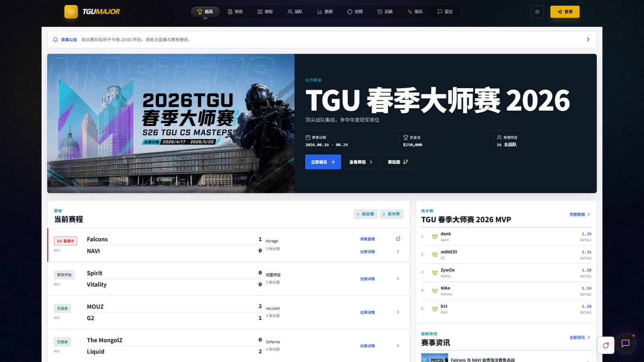The height and width of the screenshot is (362, 644).
Task: Go to the 首页 home tab
Action: point(205,12)
